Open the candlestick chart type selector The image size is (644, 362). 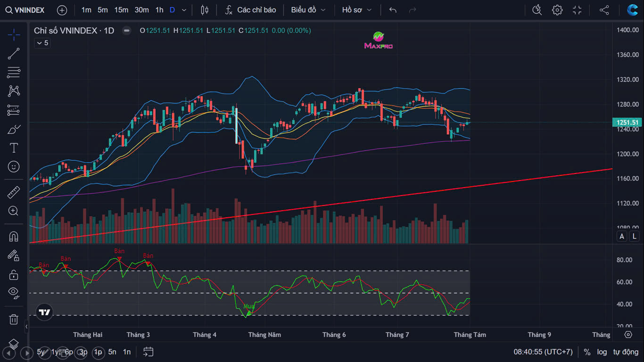[x=204, y=10]
